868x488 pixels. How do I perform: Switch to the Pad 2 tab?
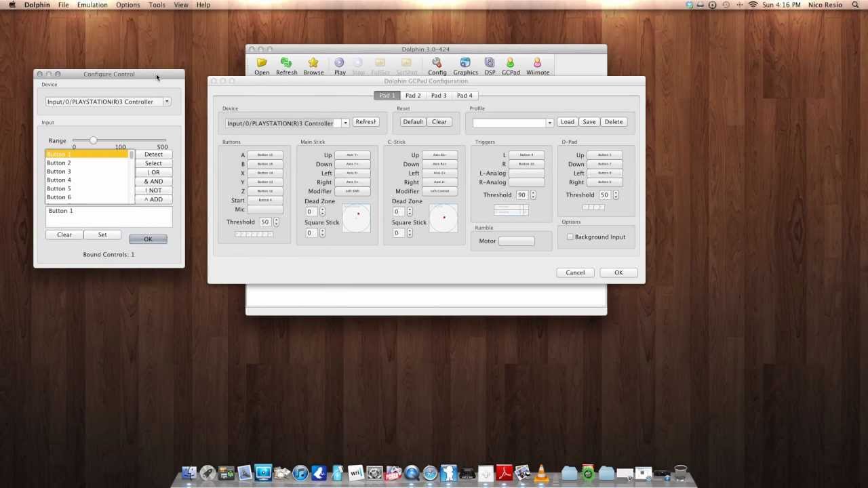[x=413, y=96]
